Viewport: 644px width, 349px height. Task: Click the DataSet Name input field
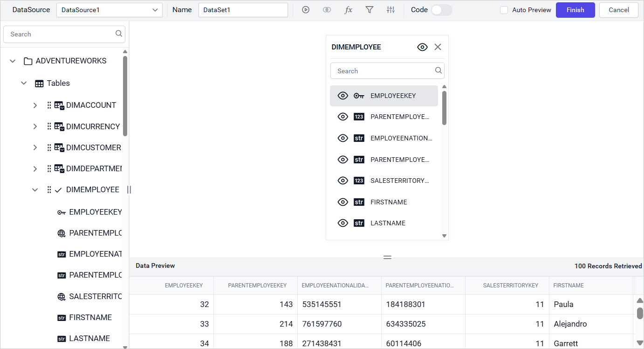(x=243, y=10)
